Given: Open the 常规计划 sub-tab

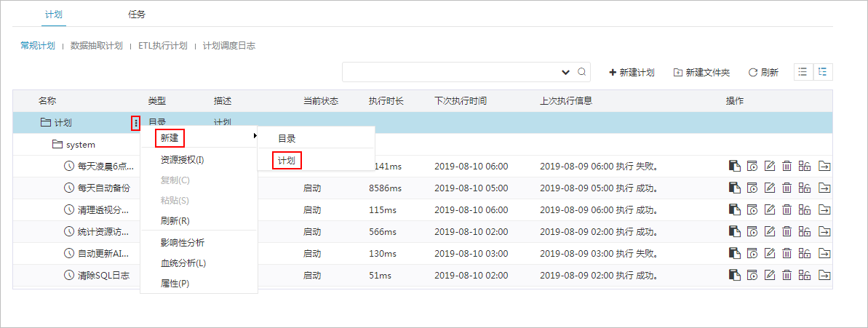Looking at the screenshot, I should pyautogui.click(x=38, y=45).
